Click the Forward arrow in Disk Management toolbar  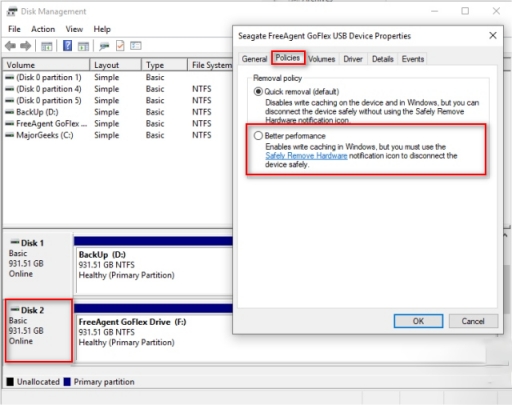(25, 46)
